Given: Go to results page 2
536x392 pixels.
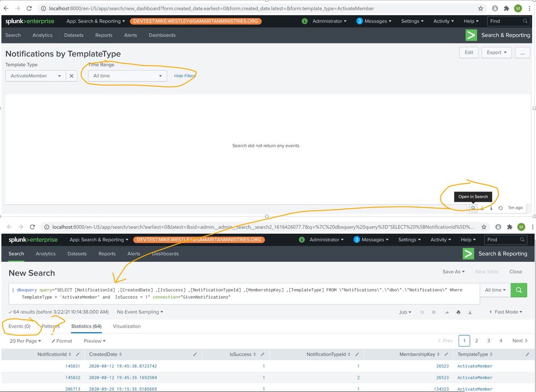Looking at the screenshot, I should 476,341.
